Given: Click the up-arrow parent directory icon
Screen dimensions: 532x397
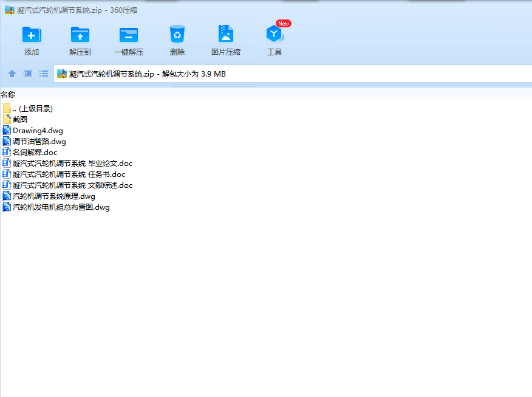Looking at the screenshot, I should tap(12, 74).
